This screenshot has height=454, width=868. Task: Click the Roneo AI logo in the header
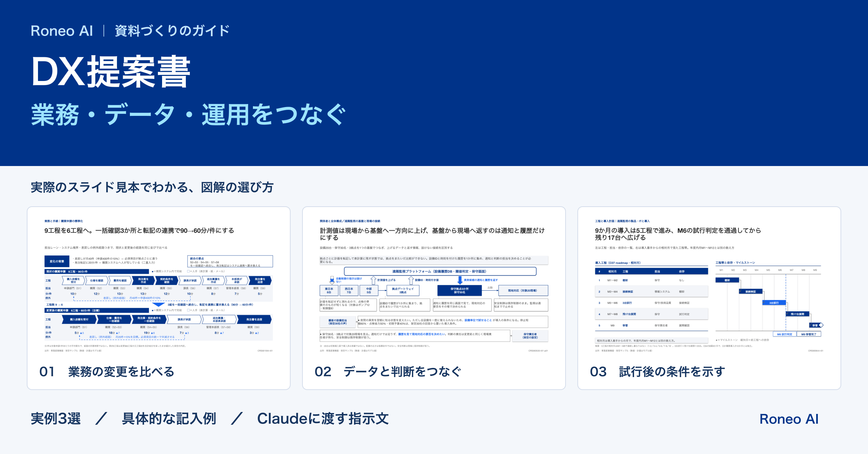point(62,31)
